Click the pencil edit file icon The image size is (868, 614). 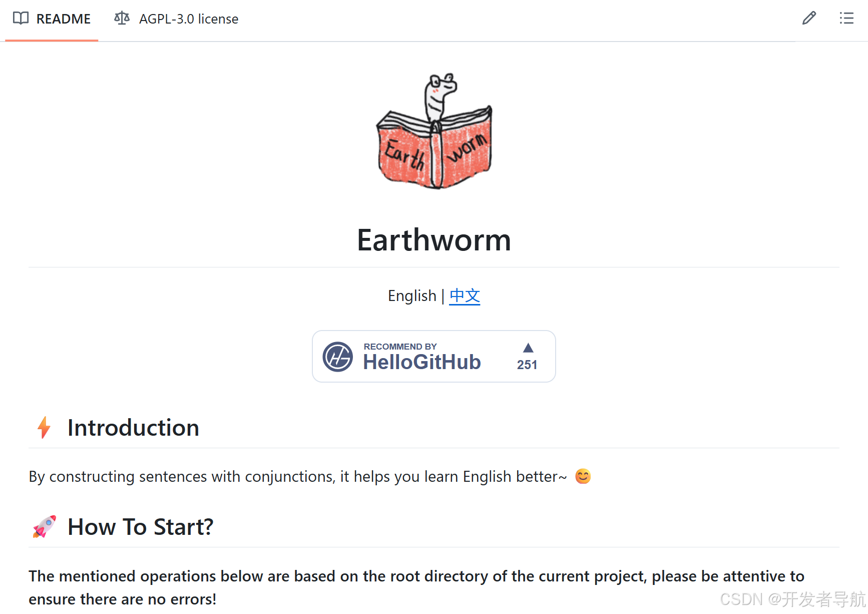pyautogui.click(x=809, y=18)
